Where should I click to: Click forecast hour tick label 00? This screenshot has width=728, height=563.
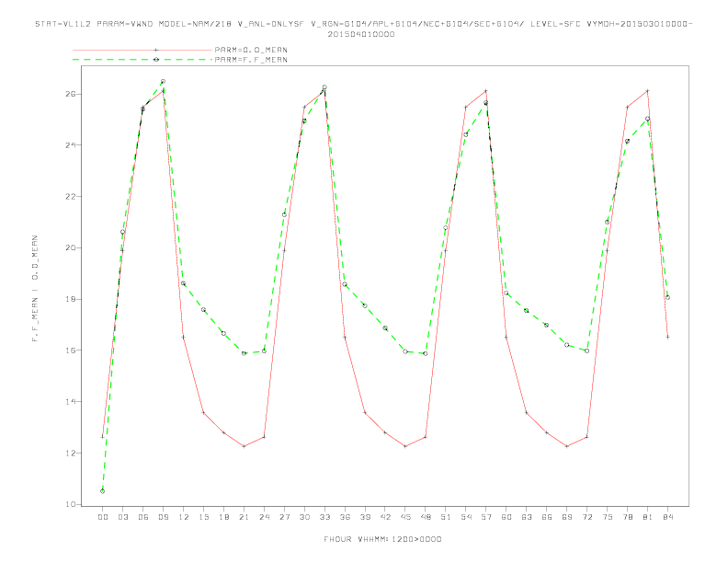click(x=103, y=517)
